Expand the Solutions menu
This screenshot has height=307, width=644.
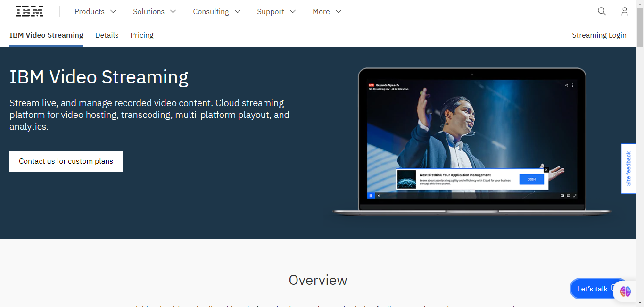tap(155, 11)
